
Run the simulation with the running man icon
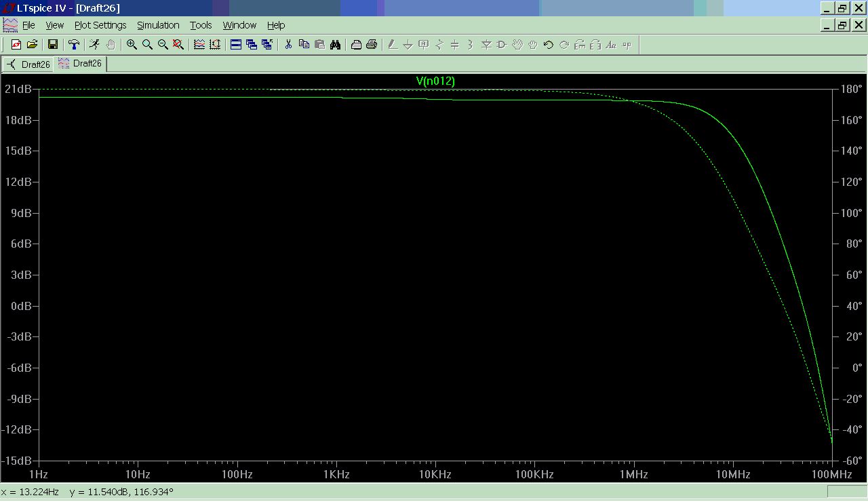[94, 45]
